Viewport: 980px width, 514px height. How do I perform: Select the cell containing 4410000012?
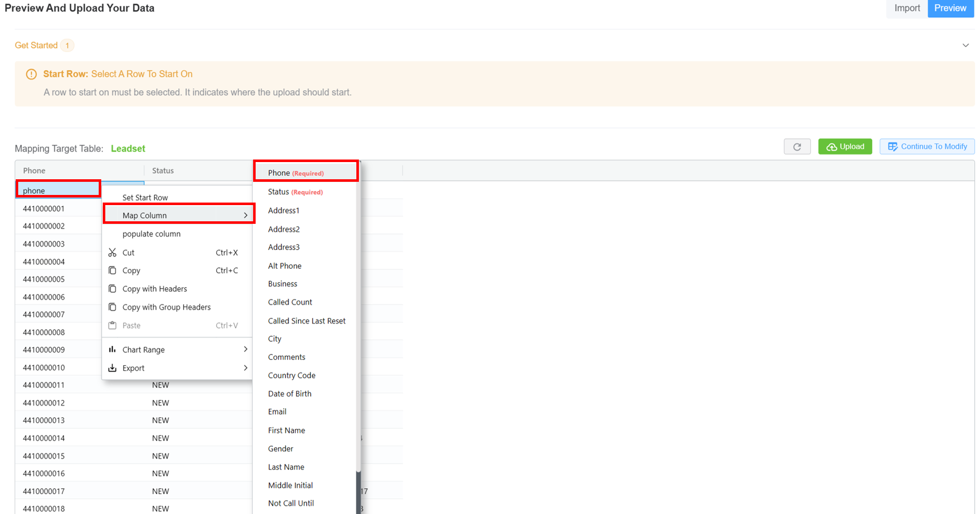44,403
